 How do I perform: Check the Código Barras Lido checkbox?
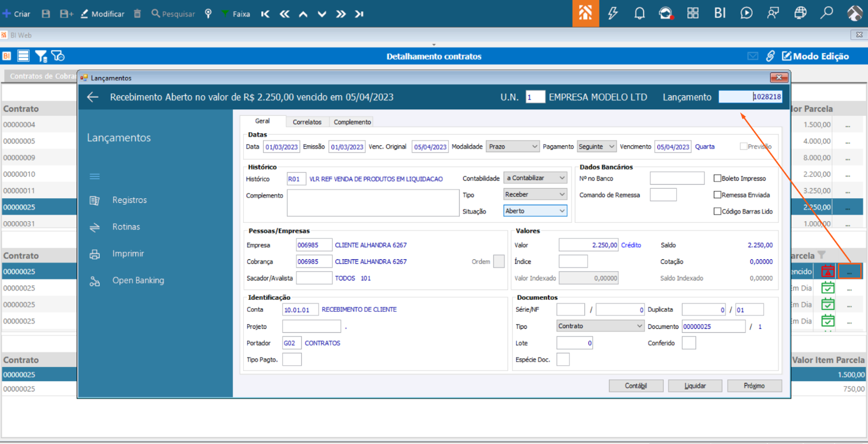tap(717, 211)
